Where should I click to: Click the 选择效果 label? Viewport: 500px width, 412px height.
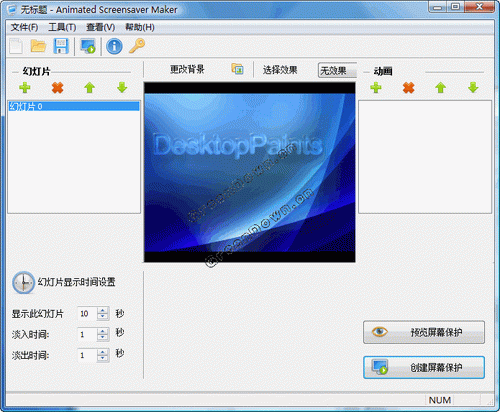pos(280,70)
